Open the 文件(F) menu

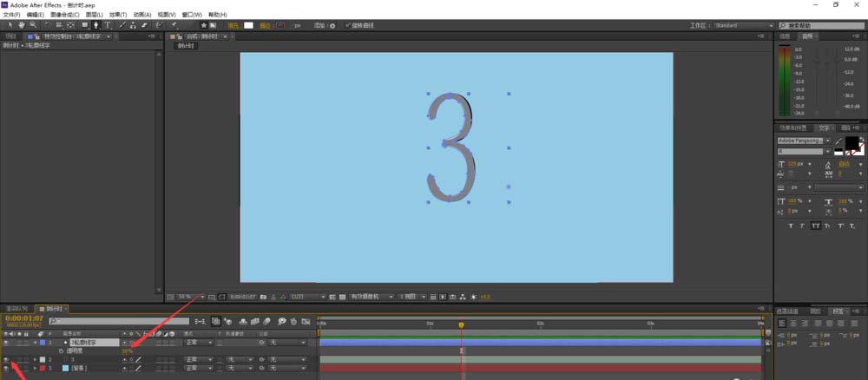tap(11, 15)
